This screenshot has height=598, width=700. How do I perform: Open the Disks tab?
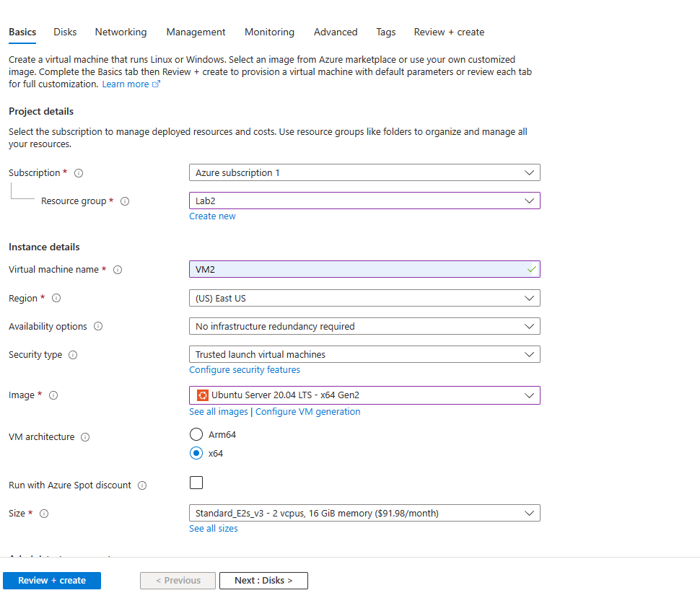click(x=65, y=32)
